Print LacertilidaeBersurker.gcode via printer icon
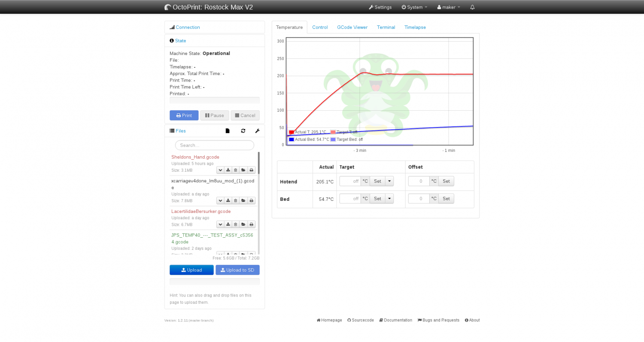Image resolution: width=644 pixels, height=342 pixels. click(252, 224)
